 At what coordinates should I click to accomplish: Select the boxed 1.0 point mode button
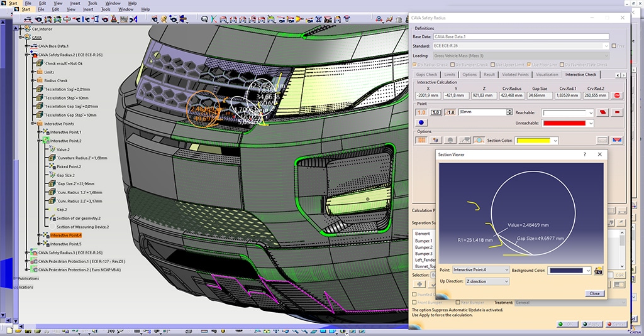(x=436, y=112)
